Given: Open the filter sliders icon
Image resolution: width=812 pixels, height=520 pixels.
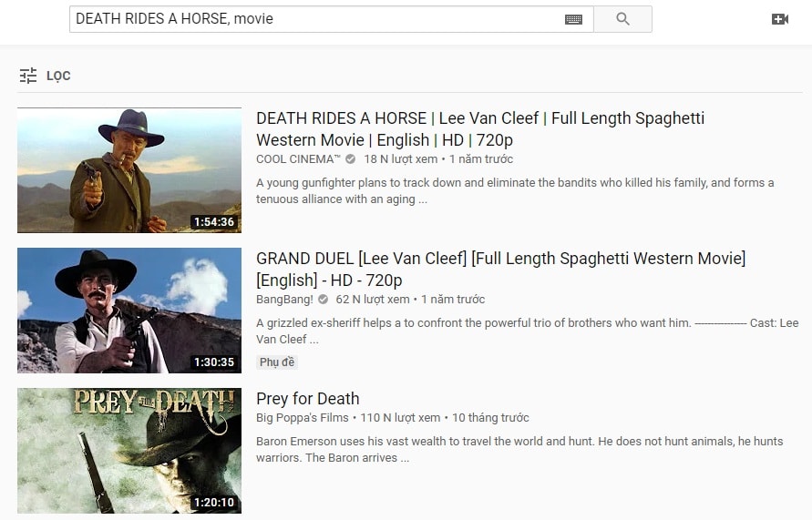Looking at the screenshot, I should (28, 76).
